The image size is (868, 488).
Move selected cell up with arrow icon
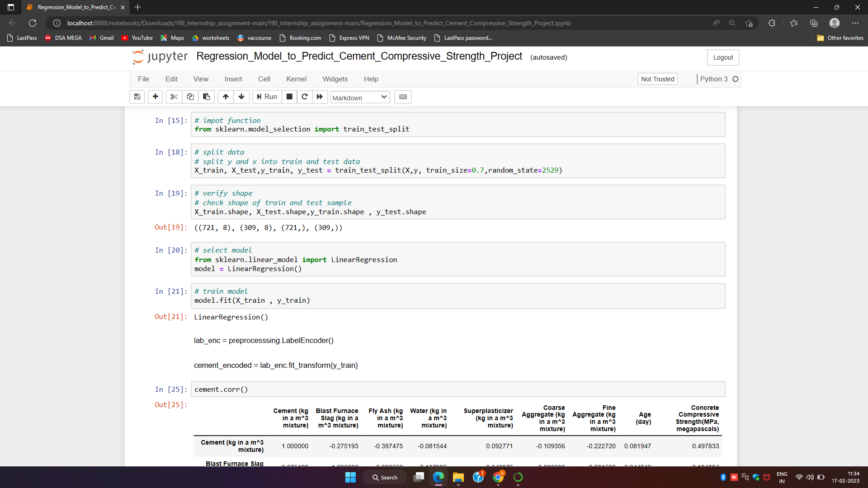[226, 97]
